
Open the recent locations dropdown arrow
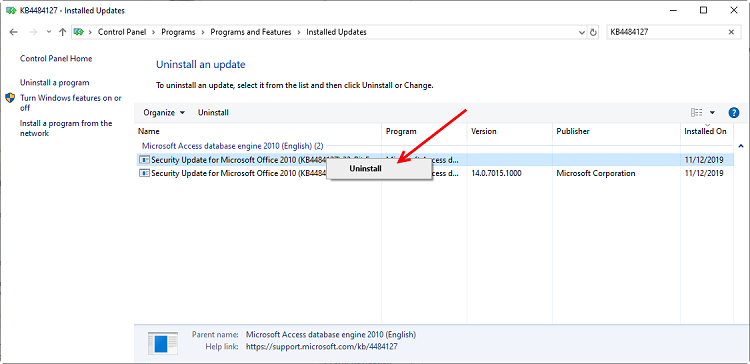(x=48, y=32)
